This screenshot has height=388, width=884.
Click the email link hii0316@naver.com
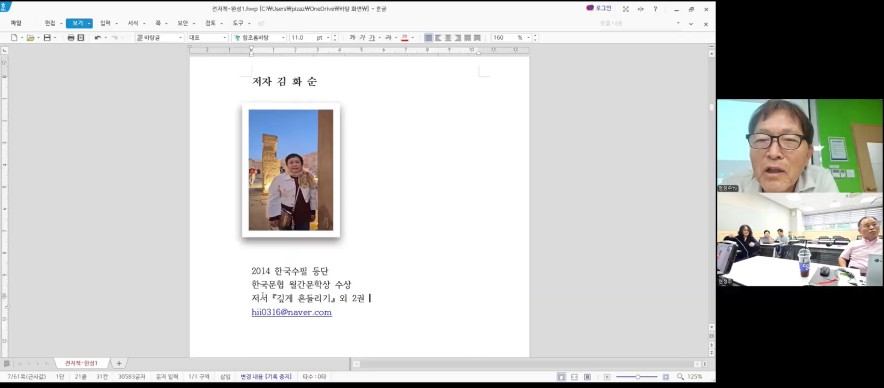click(x=291, y=312)
